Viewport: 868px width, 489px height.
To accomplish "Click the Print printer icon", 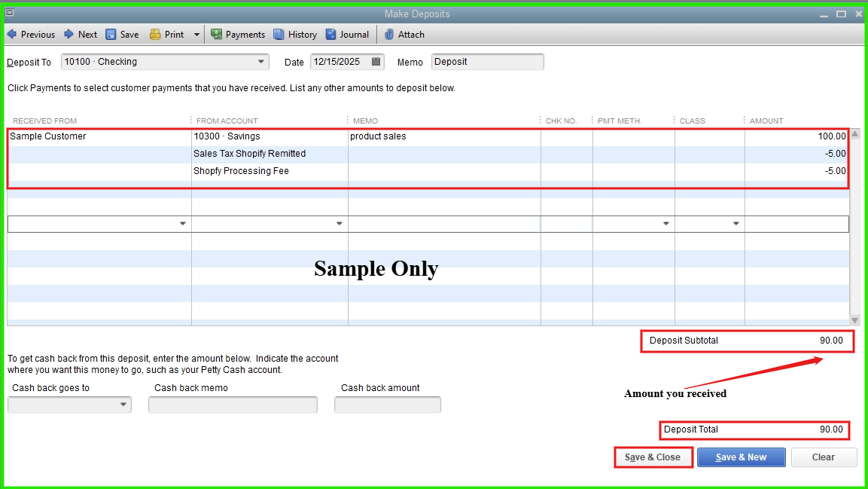I will (155, 34).
